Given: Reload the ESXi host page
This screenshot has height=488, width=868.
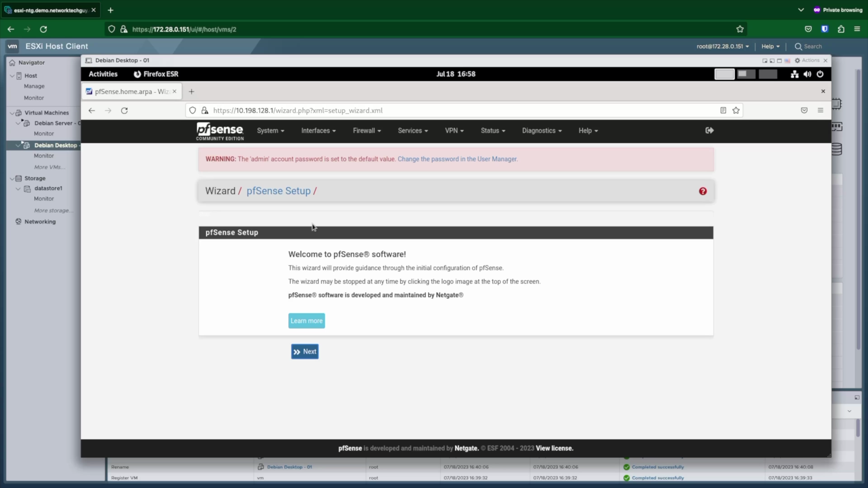Looking at the screenshot, I should [x=43, y=29].
